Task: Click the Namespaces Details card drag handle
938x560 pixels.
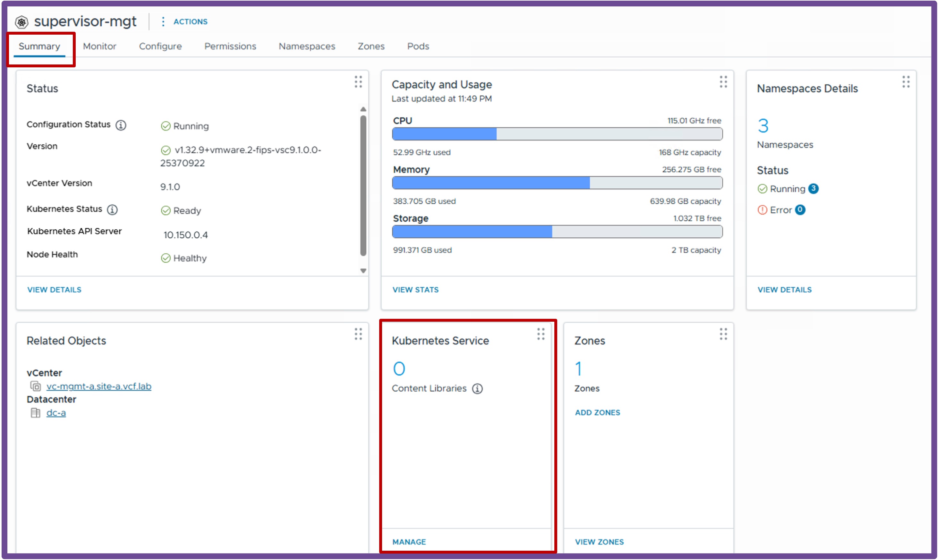Action: tap(906, 82)
